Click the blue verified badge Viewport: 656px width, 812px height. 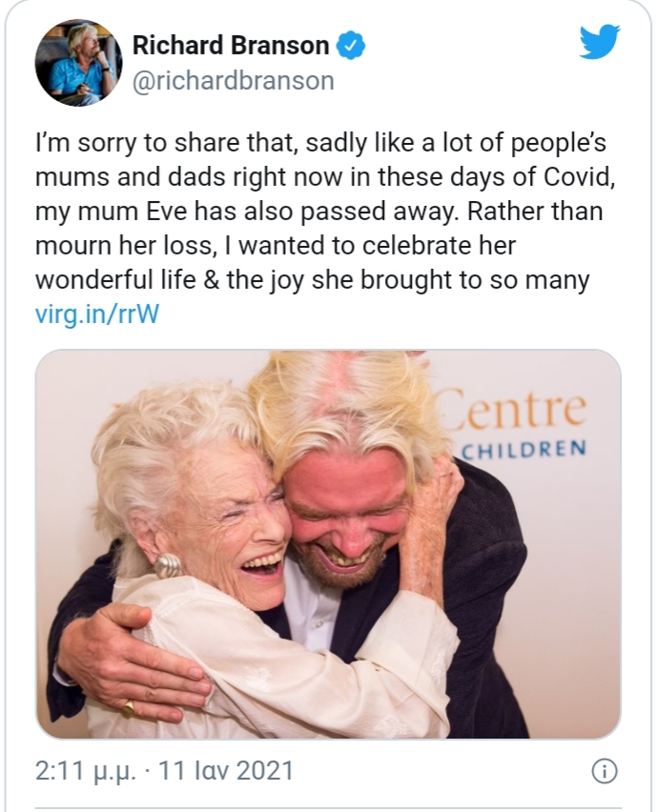[352, 44]
